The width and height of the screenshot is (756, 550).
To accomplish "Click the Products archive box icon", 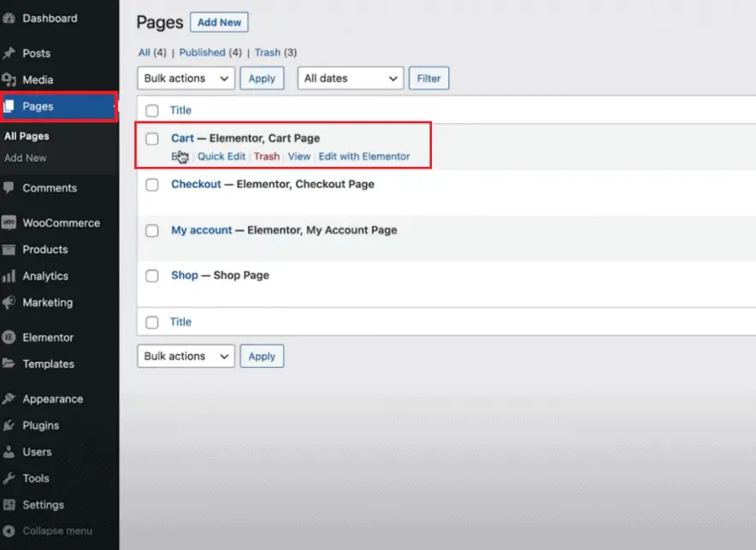I will [x=9, y=249].
